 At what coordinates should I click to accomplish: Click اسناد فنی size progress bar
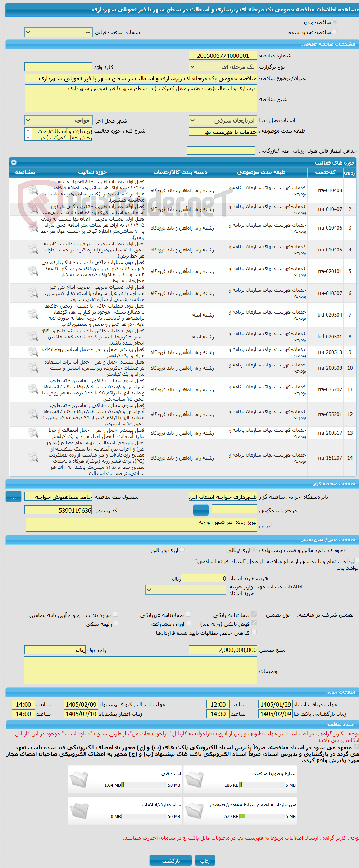pyautogui.click(x=144, y=785)
